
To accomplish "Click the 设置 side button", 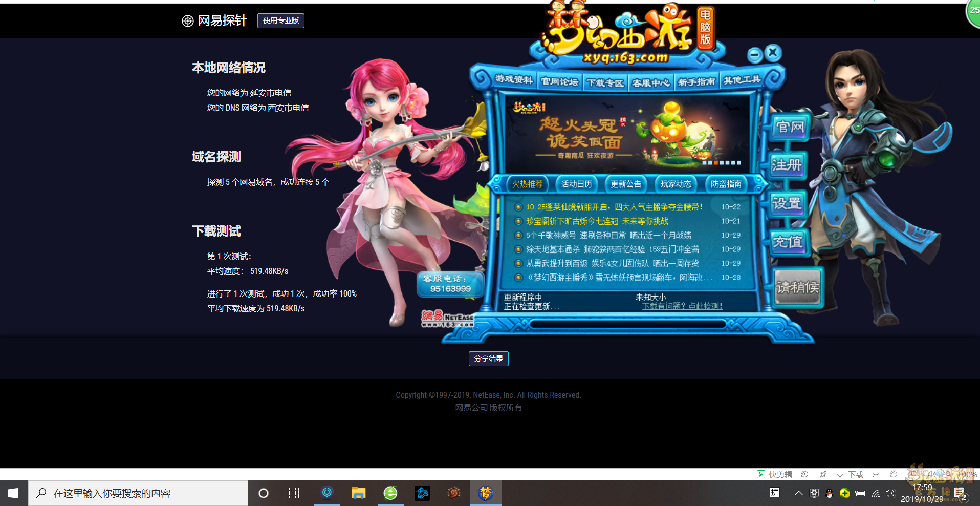I will pos(787,203).
